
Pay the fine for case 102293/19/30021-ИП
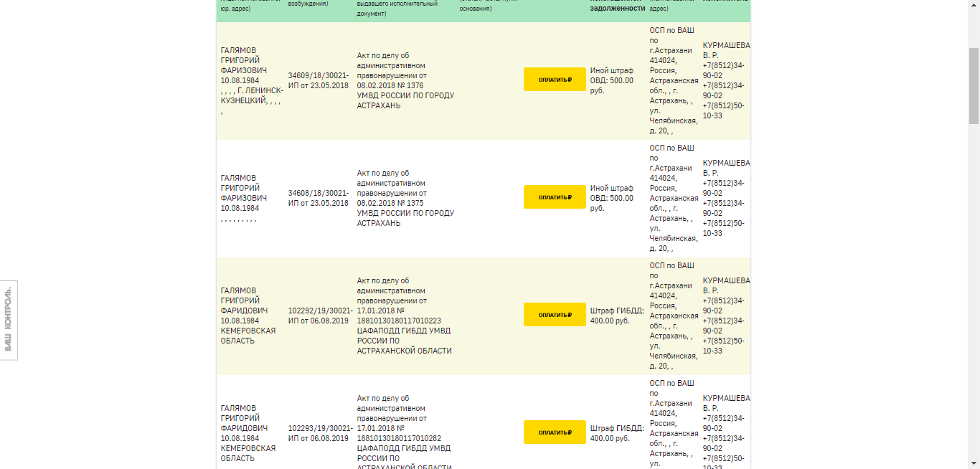click(x=555, y=432)
